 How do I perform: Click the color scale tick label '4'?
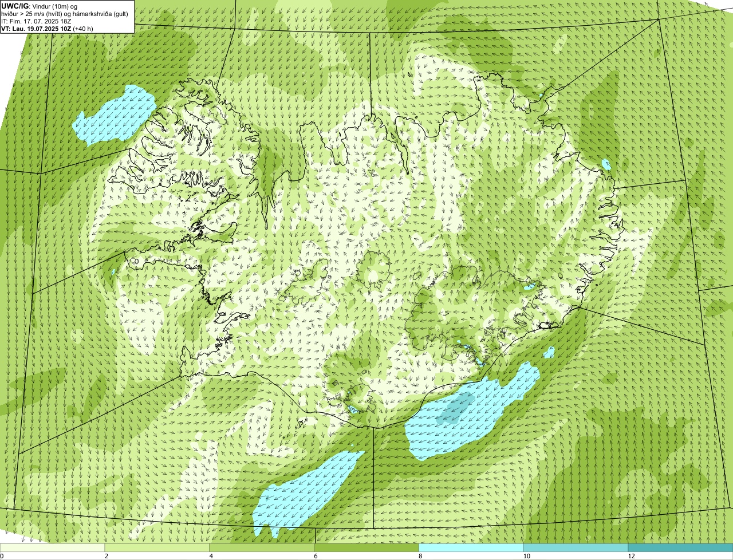pos(211,556)
